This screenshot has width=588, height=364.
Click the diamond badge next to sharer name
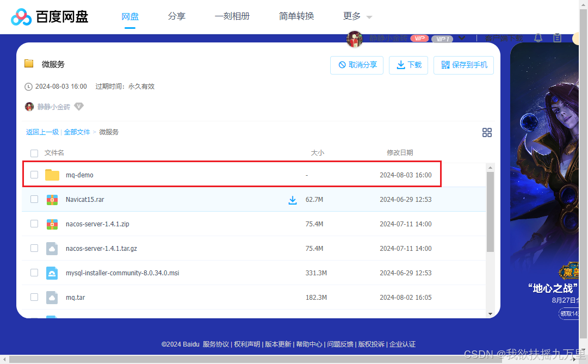coord(79,107)
